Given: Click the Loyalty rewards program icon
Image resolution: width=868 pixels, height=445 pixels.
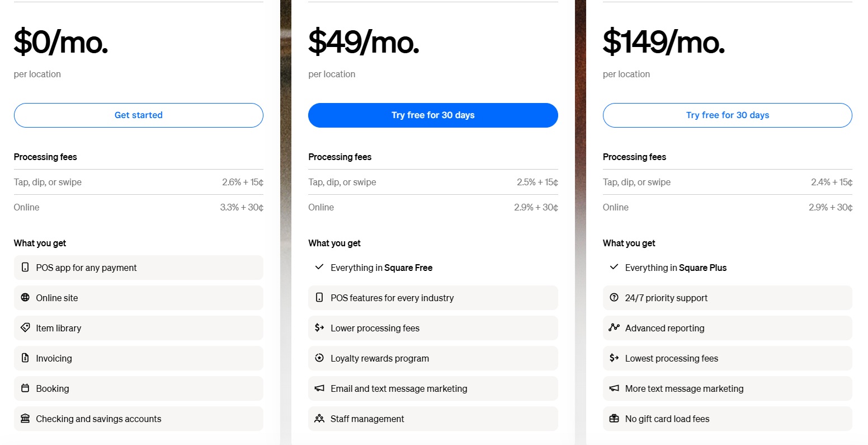Looking at the screenshot, I should tap(319, 358).
